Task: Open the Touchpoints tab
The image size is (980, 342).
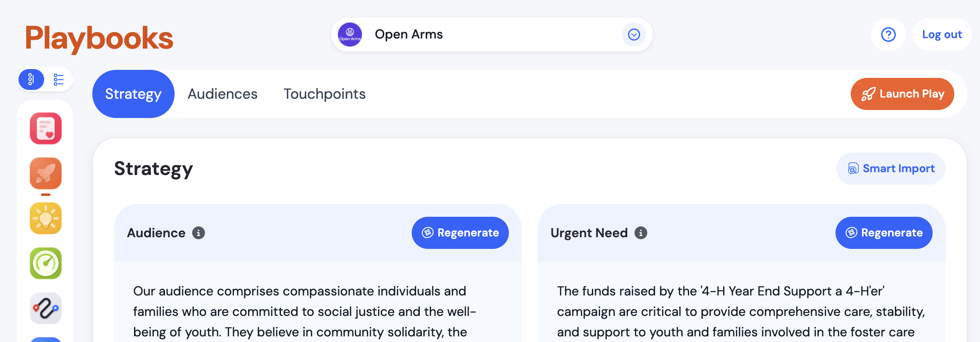Action: click(x=324, y=94)
